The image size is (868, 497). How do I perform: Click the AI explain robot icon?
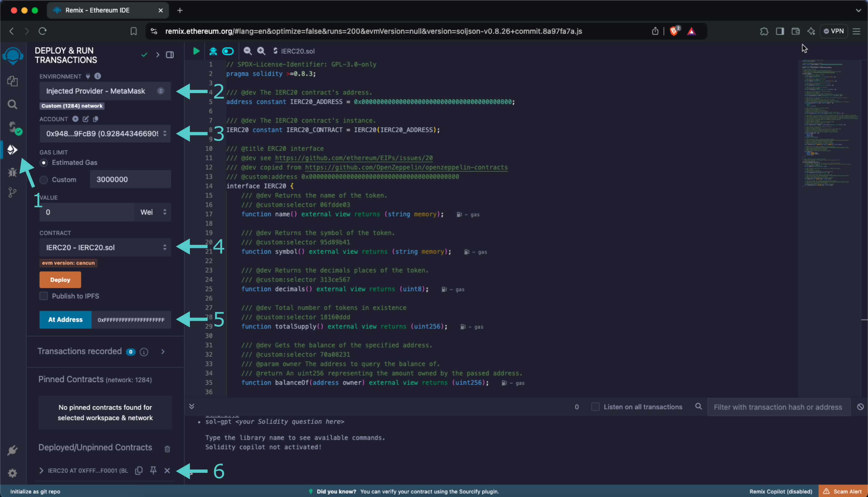click(213, 51)
